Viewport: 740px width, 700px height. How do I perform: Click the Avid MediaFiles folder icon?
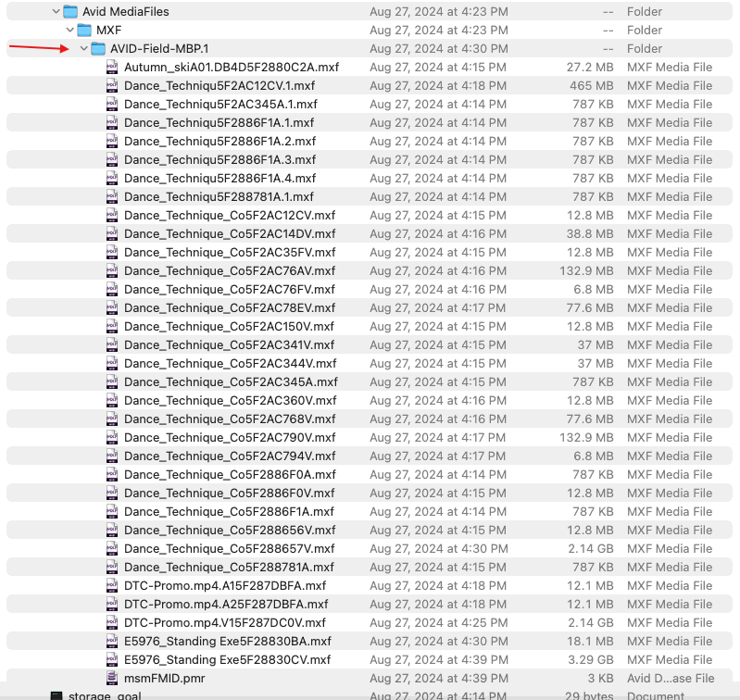[x=70, y=12]
